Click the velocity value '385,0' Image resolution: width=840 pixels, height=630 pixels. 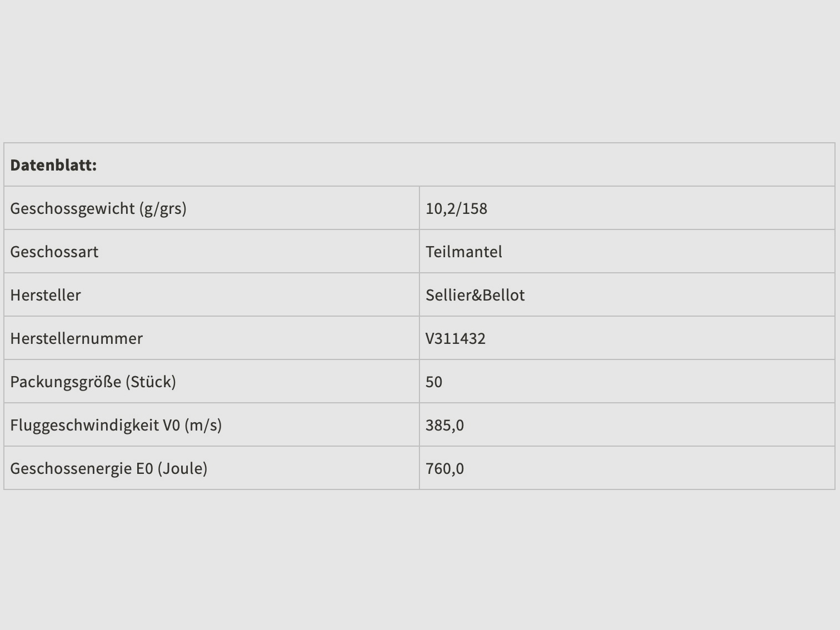(x=444, y=425)
